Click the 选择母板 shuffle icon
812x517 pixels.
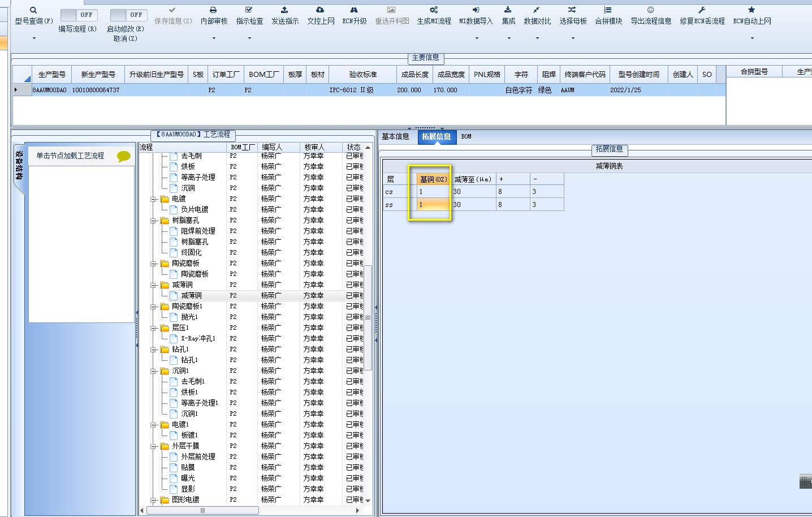[x=572, y=10]
